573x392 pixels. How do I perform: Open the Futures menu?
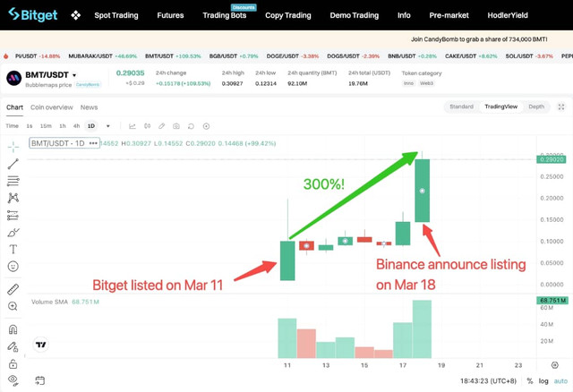[170, 15]
